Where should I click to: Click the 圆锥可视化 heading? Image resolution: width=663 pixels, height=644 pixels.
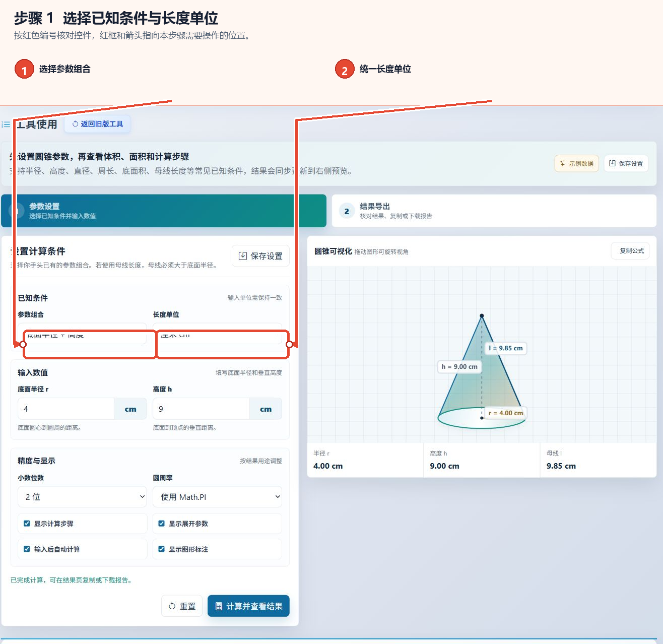[333, 251]
